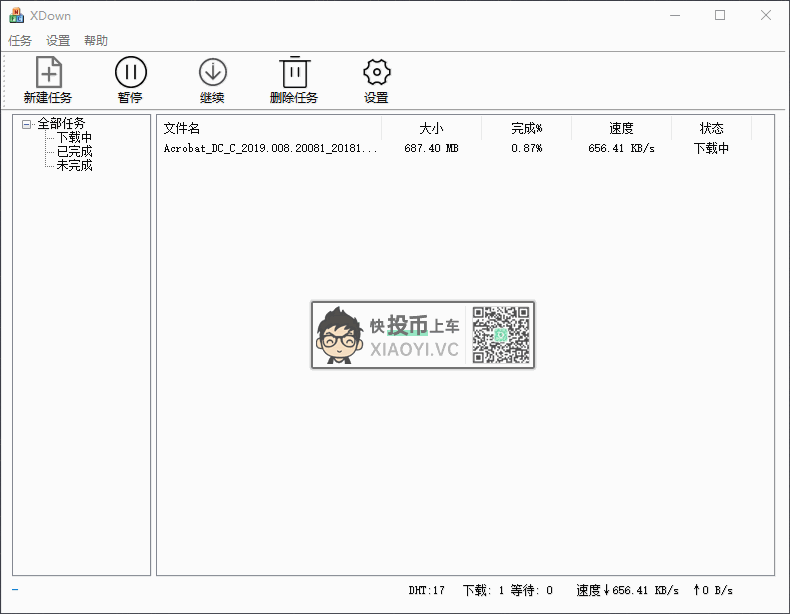Sort by the 速度 column header
790x614 pixels.
621,128
